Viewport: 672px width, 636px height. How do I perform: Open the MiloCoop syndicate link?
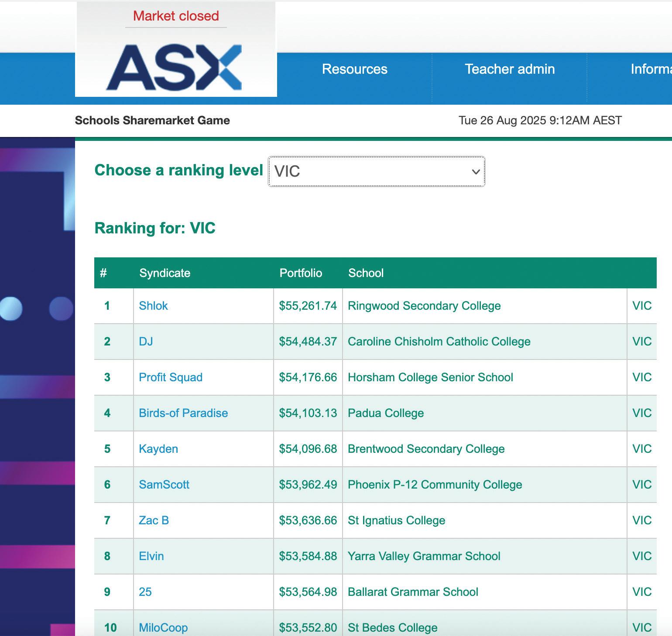[163, 628]
